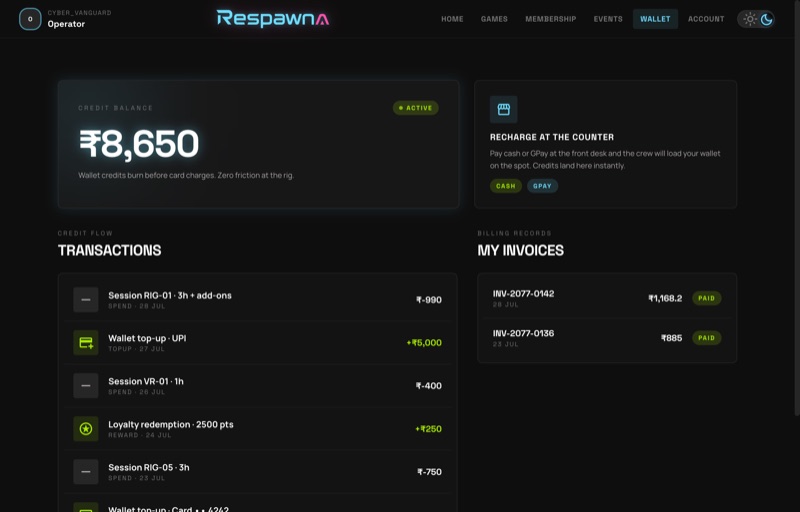Viewport: 800px width, 512px height.
Task: Click the ₹-990 amount
Action: (429, 300)
